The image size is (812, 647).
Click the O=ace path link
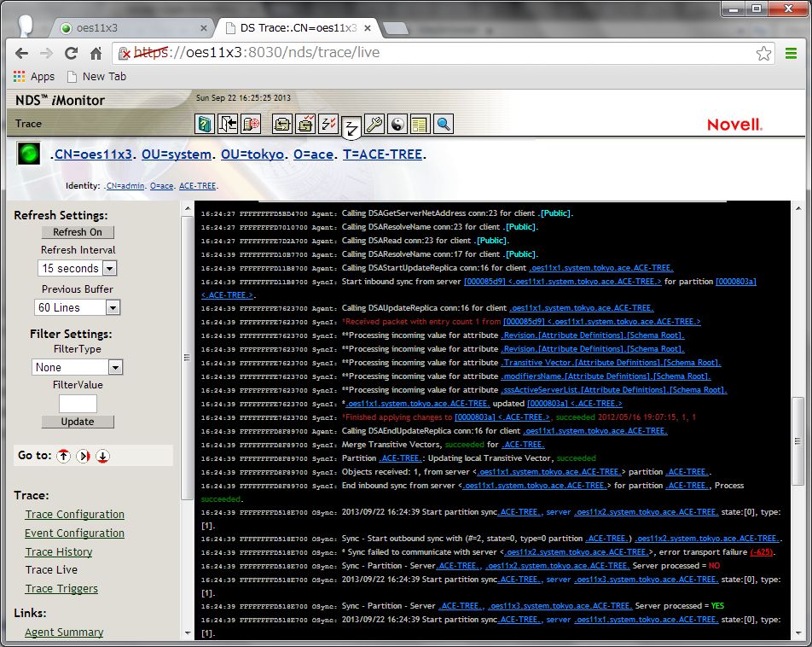tap(313, 154)
